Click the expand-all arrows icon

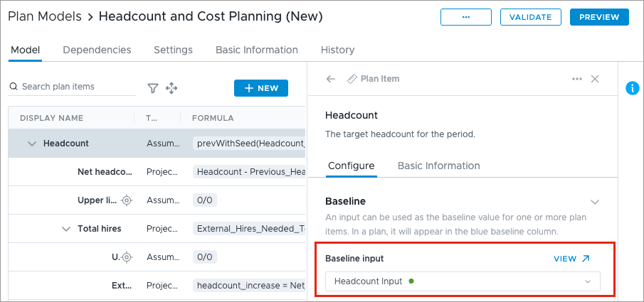(171, 88)
